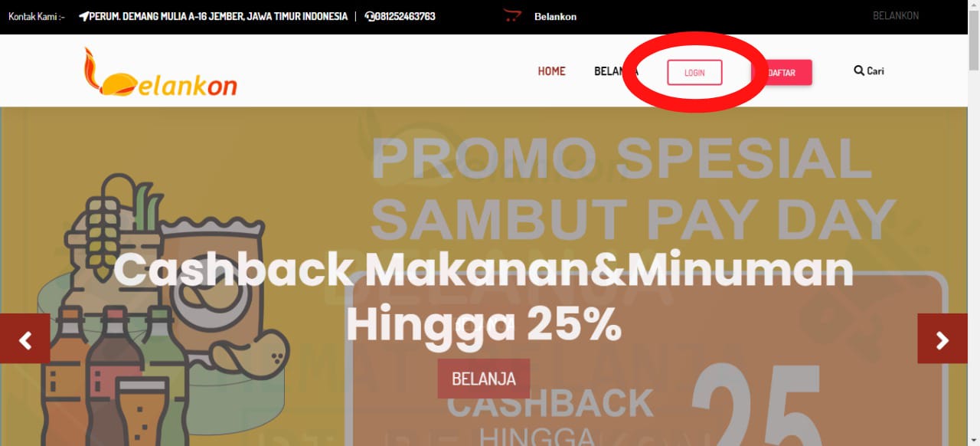Open the BELANJA navigation menu item
Viewport: 980px width, 446px height.
[616, 71]
